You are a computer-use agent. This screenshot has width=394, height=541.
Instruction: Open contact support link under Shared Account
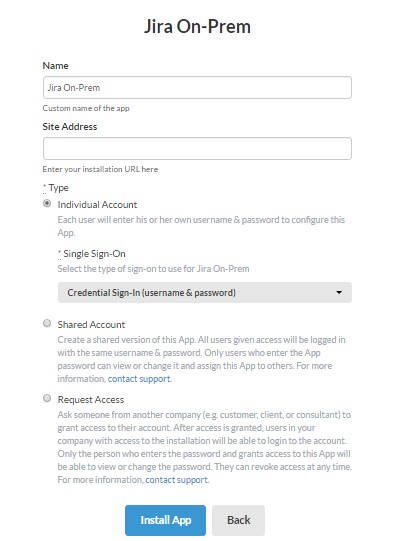(x=139, y=379)
